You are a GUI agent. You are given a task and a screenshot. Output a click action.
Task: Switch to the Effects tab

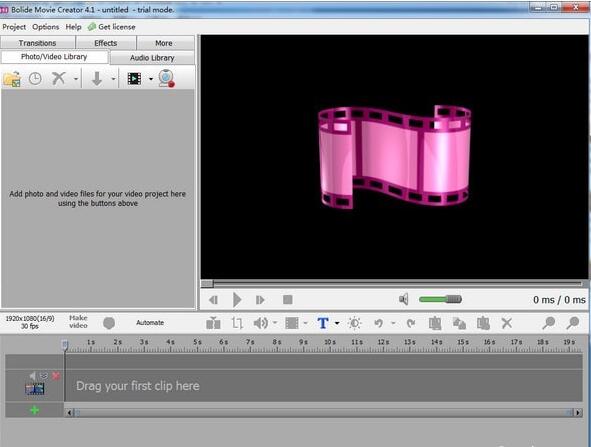click(x=106, y=43)
